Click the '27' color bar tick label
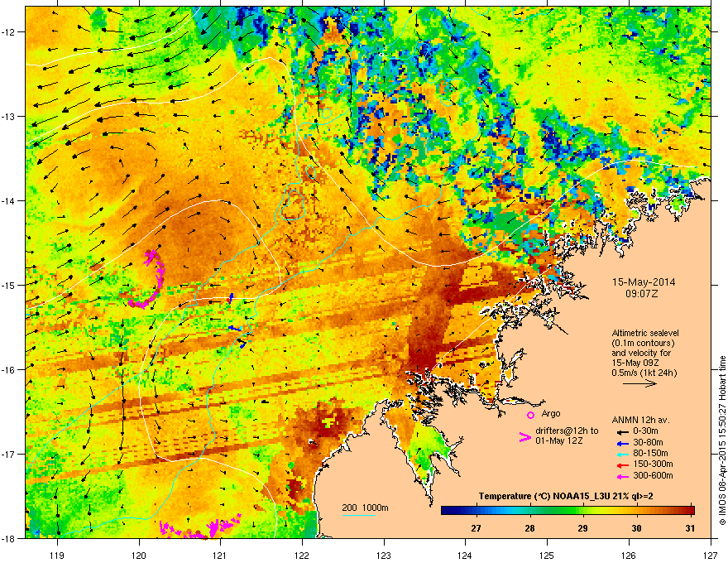The image size is (728, 563). coord(476,528)
